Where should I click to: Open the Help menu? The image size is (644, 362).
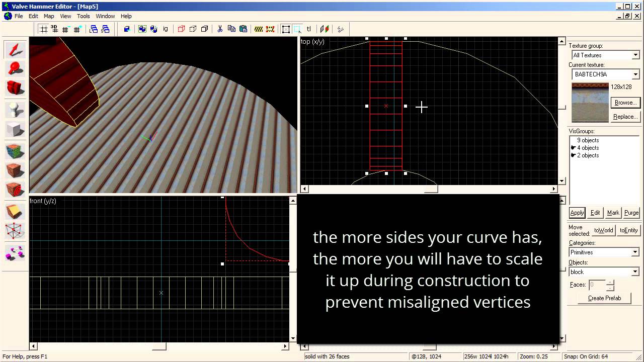[126, 16]
